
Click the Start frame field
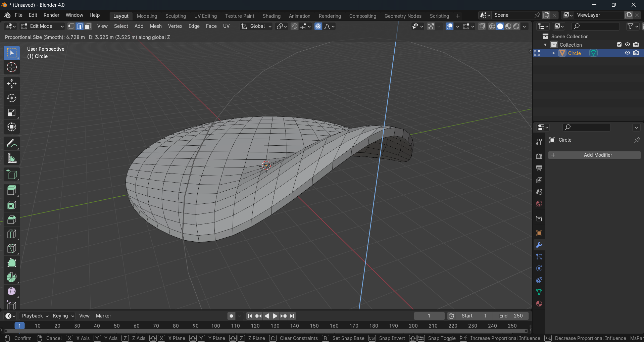point(474,316)
